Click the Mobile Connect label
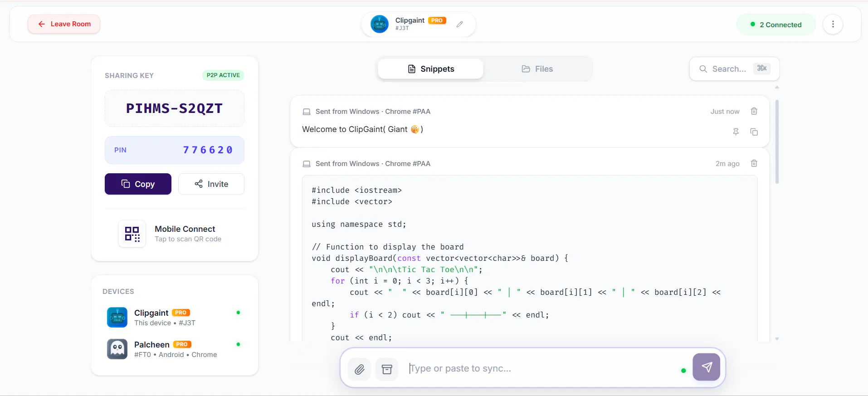Screen dimensions: 868x396 coord(185,229)
